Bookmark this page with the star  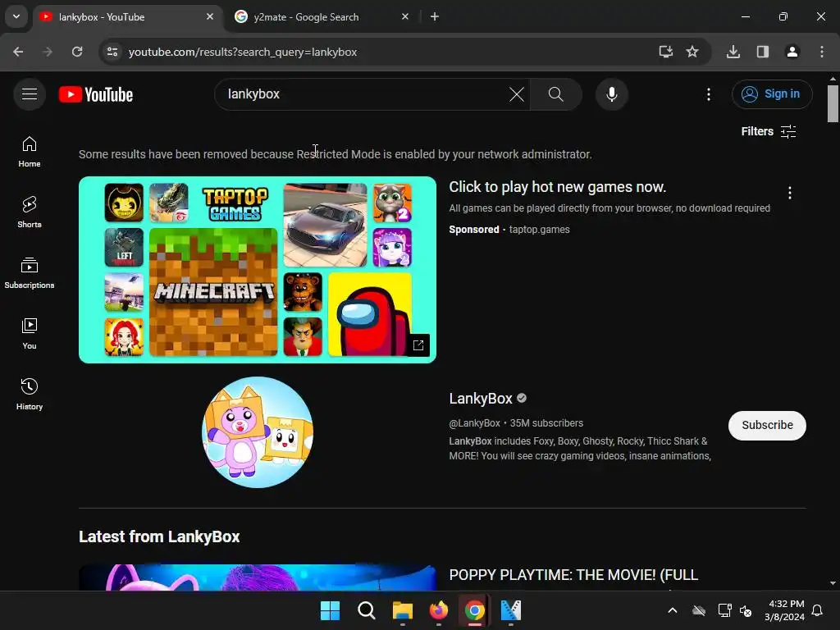click(692, 52)
